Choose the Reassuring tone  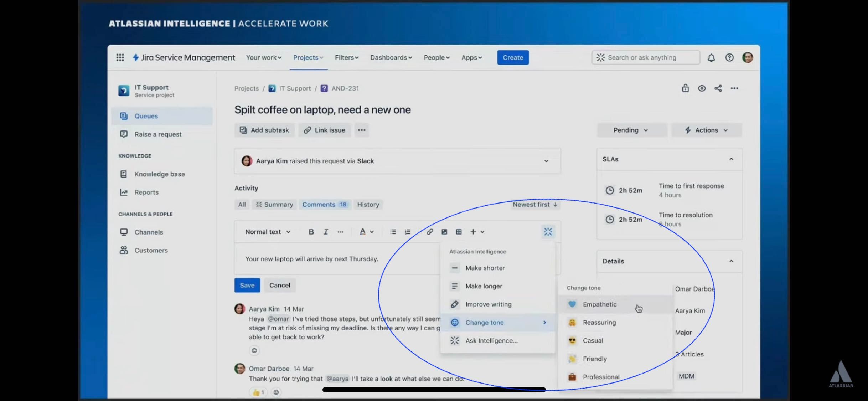(615, 323)
